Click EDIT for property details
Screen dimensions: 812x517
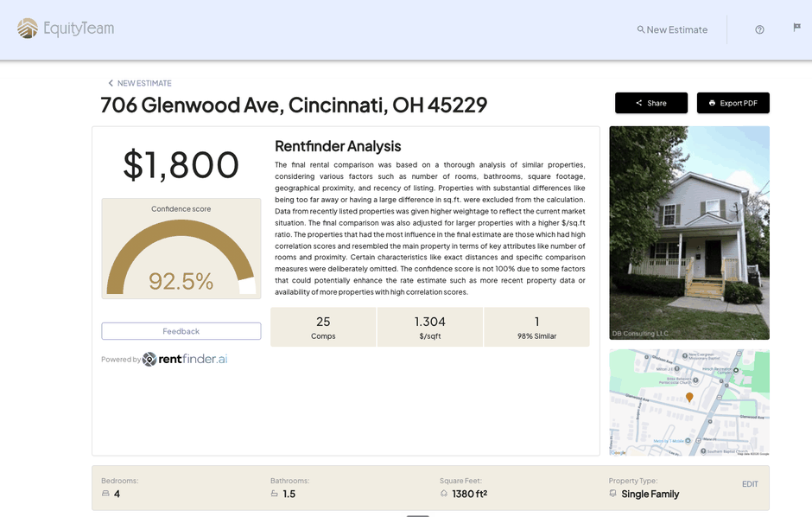coord(750,484)
